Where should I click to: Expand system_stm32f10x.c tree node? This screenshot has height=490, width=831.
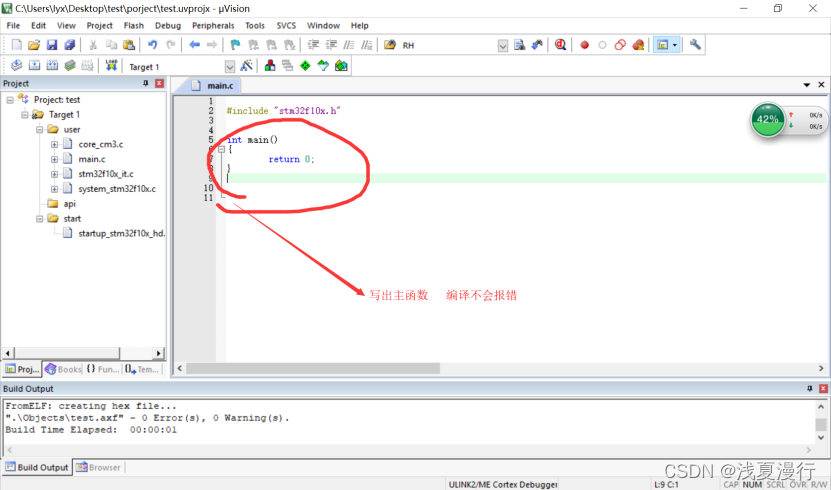tap(55, 189)
